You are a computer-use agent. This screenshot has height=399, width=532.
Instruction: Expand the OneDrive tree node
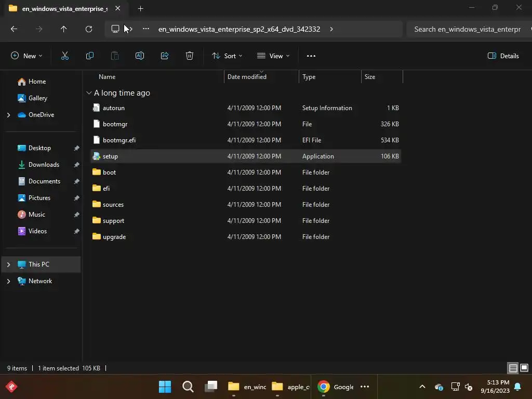pyautogui.click(x=8, y=115)
